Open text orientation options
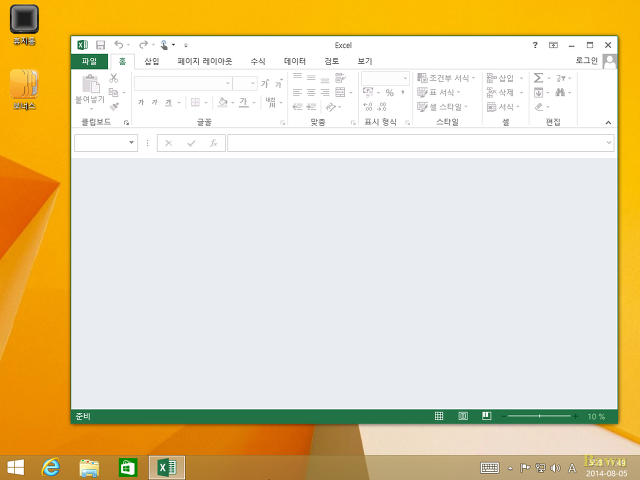Viewport: 640px width, 480px height. [x=331, y=107]
